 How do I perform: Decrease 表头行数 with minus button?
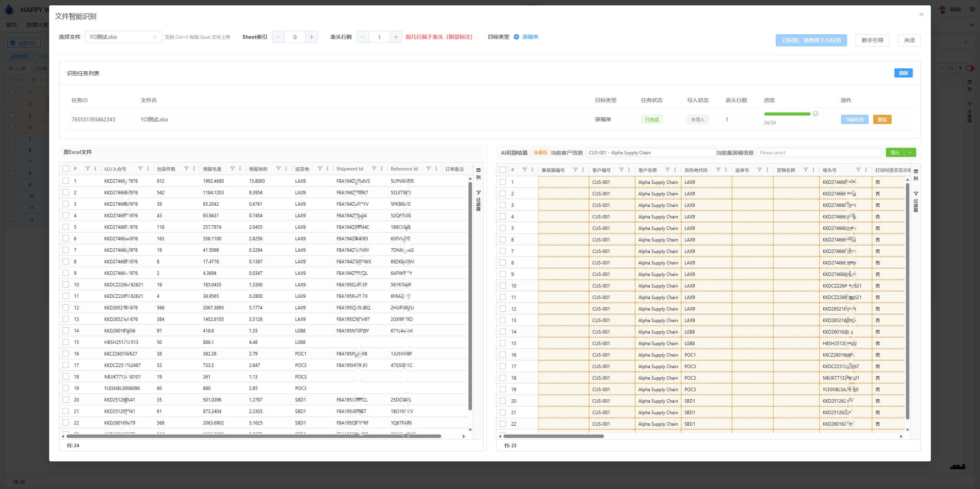point(363,37)
